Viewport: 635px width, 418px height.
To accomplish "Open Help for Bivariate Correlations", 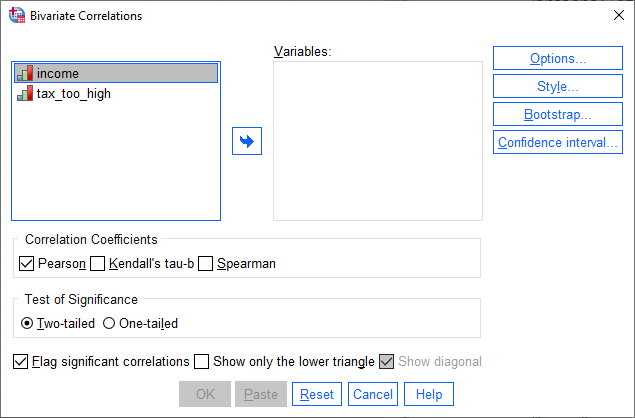I will (x=429, y=394).
